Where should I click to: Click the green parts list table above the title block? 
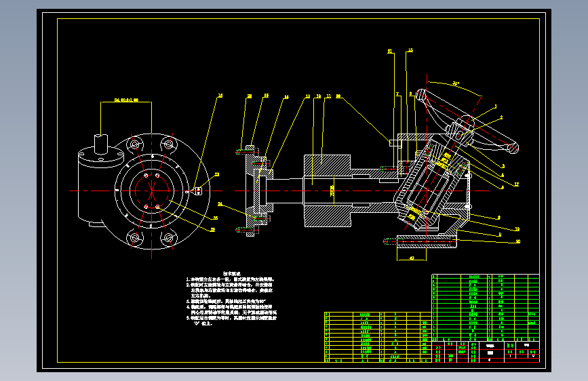point(485,308)
